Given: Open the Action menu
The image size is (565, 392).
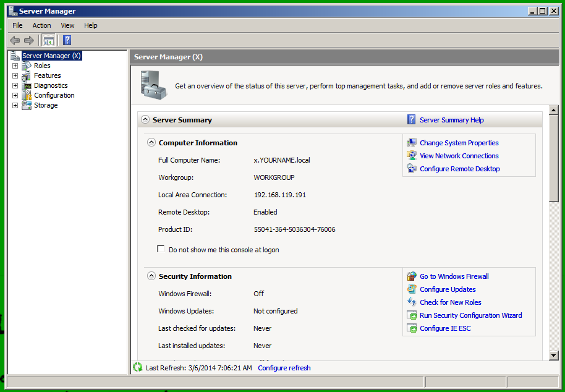Looking at the screenshot, I should (x=41, y=25).
